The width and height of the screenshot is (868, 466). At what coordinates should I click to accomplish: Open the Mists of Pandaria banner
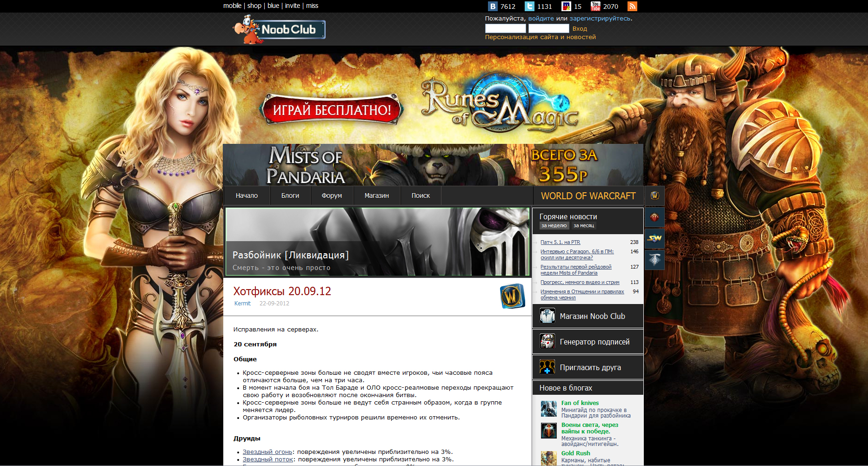click(433, 165)
